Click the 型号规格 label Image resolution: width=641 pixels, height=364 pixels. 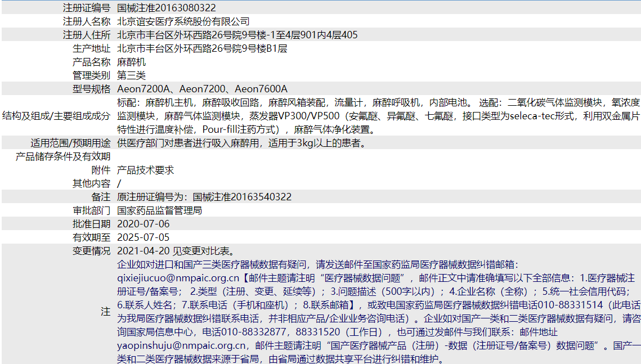pos(92,89)
